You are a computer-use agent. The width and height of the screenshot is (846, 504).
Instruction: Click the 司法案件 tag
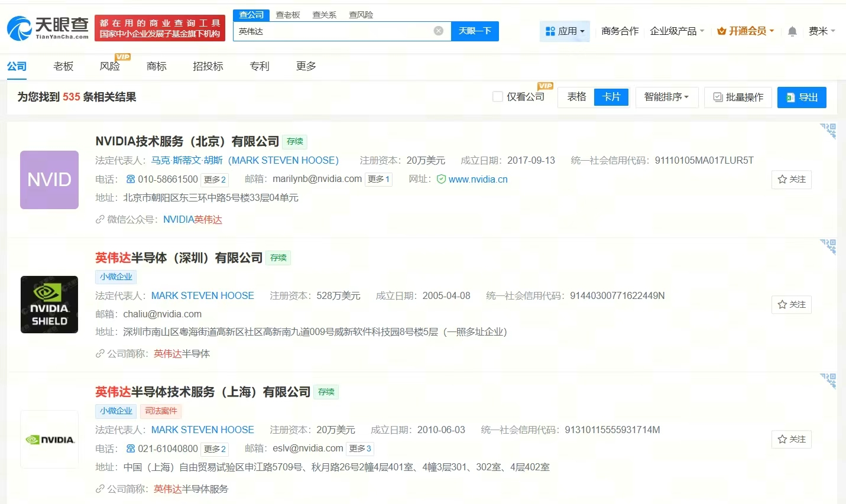click(161, 411)
